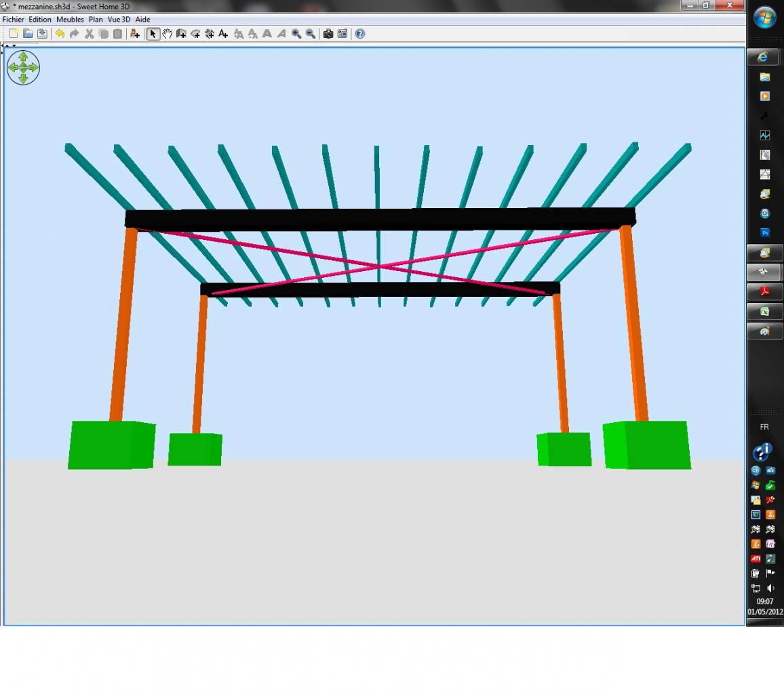
Task: Click the Increase text size icon
Action: click(239, 34)
